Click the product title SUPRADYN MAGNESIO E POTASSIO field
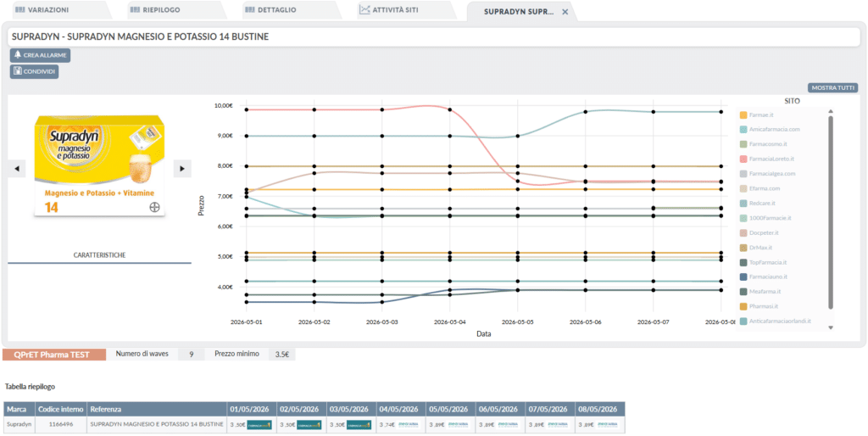 [433, 37]
